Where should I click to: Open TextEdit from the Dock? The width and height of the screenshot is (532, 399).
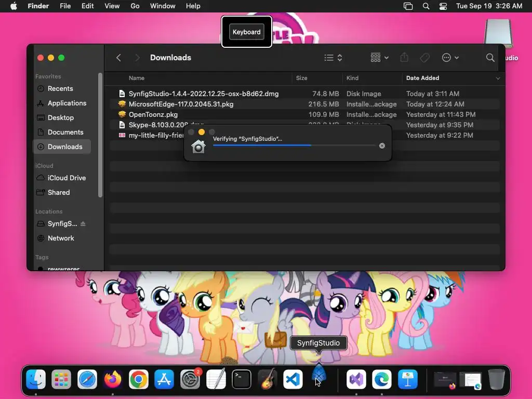click(216, 379)
